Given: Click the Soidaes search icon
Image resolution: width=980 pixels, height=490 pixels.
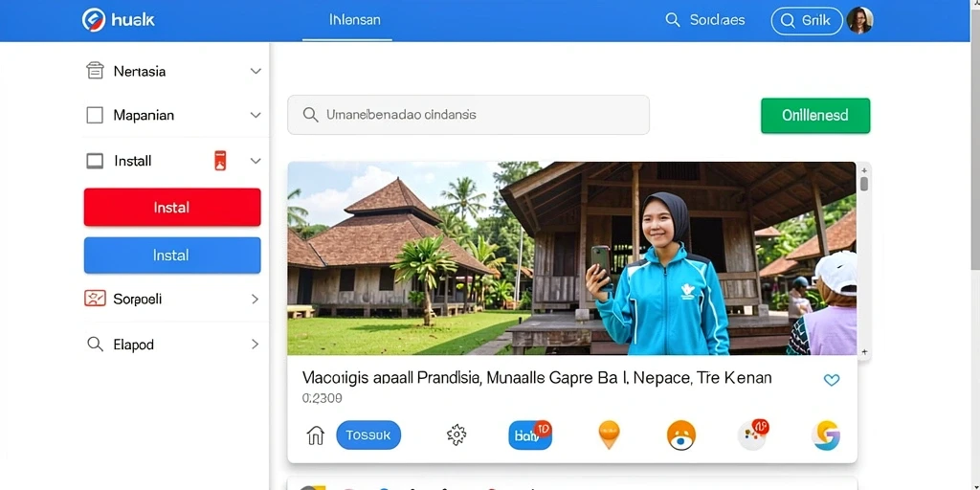Looking at the screenshot, I should coord(673,20).
